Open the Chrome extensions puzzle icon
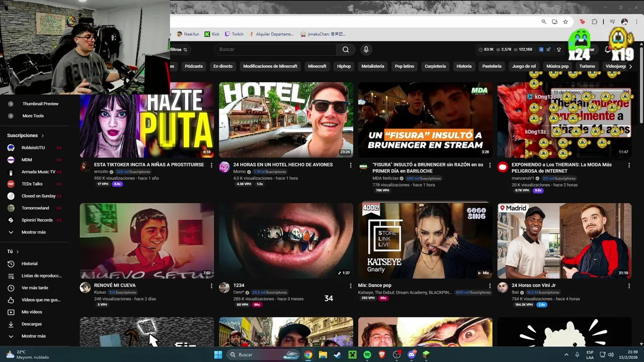The width and height of the screenshot is (644, 362). (594, 22)
